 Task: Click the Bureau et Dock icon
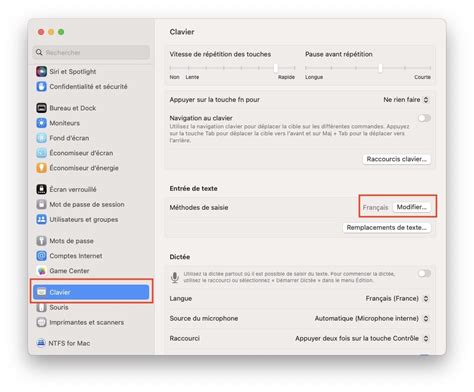tap(41, 108)
